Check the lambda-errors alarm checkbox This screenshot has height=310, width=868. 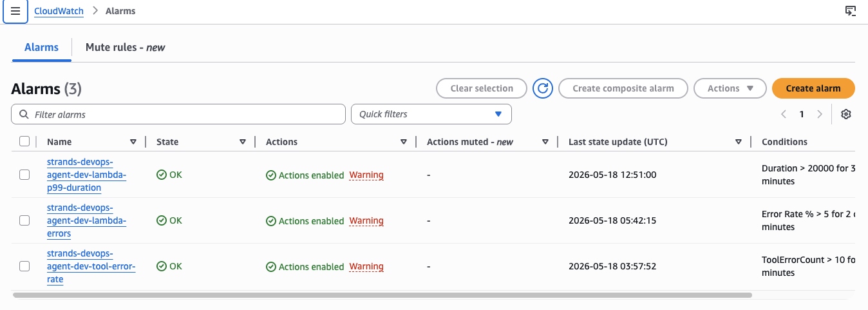point(24,220)
